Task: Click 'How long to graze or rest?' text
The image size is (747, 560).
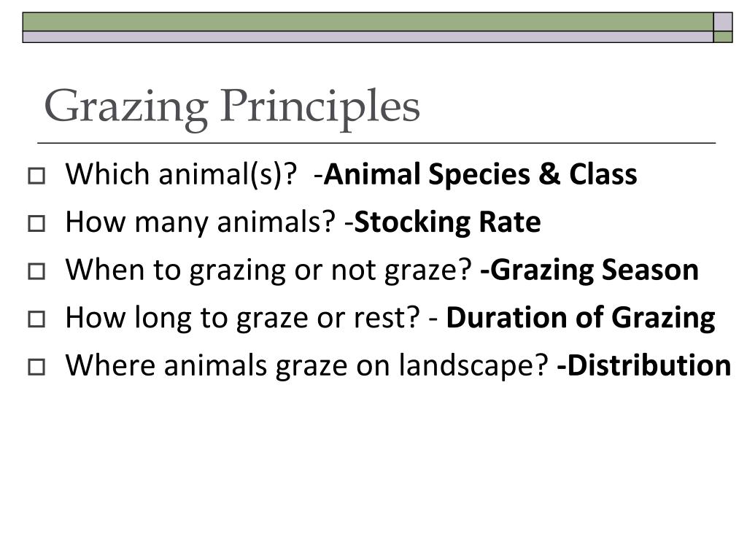Action: tap(243, 318)
